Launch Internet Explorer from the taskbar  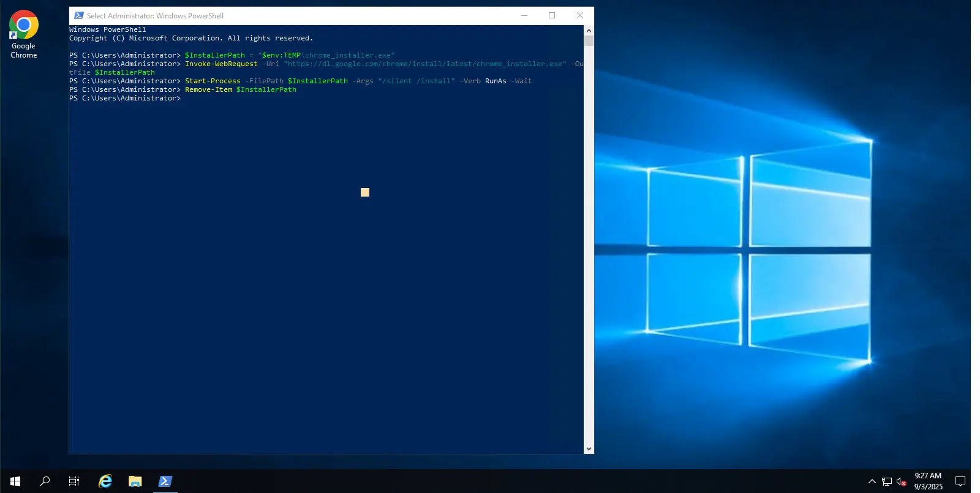105,481
